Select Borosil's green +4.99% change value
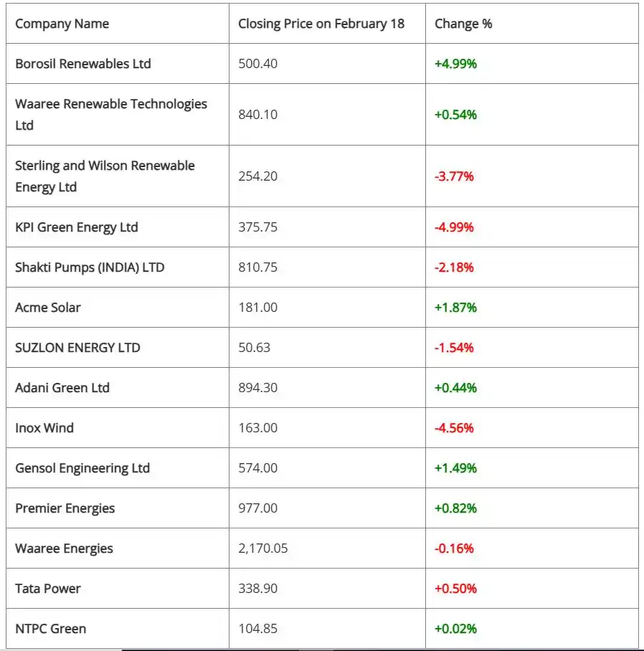This screenshot has height=651, width=644. click(x=455, y=64)
